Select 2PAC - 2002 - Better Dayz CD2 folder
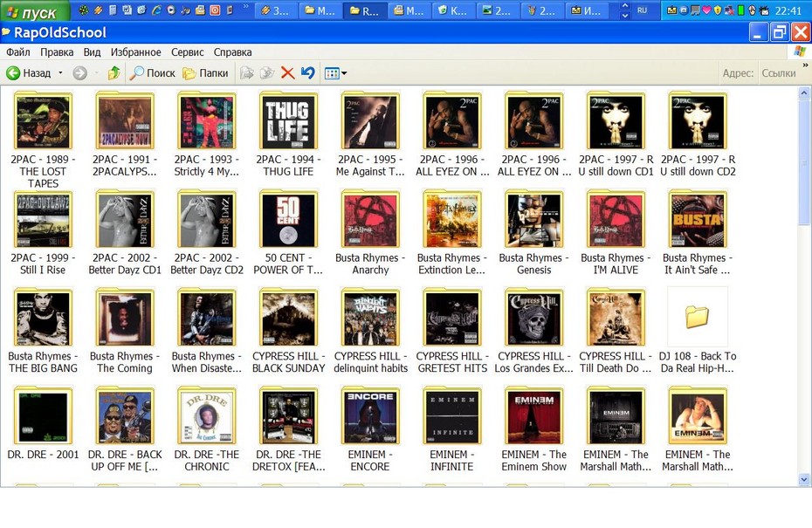The image size is (812, 528). (207, 232)
